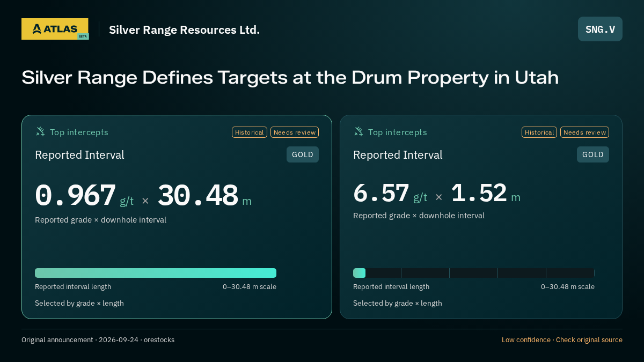This screenshot has height=362, width=644.
Task: Click the 6.57 grade value
Action: (x=381, y=193)
